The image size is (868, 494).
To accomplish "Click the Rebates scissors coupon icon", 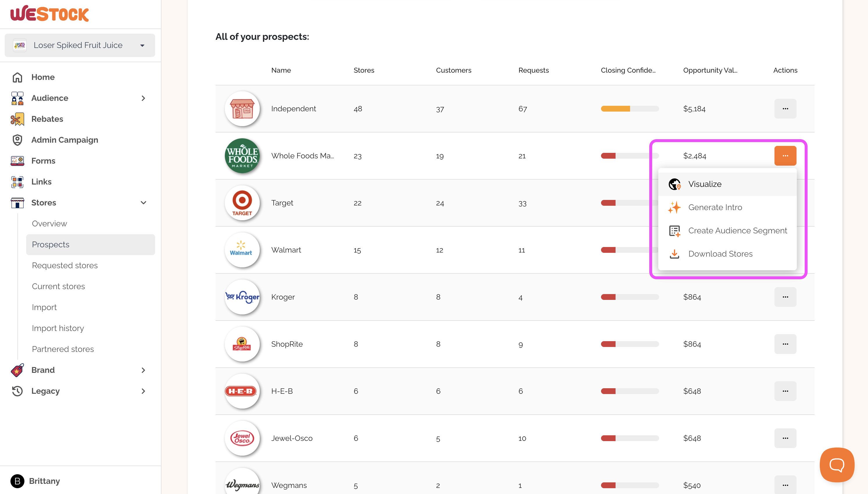I will click(17, 119).
